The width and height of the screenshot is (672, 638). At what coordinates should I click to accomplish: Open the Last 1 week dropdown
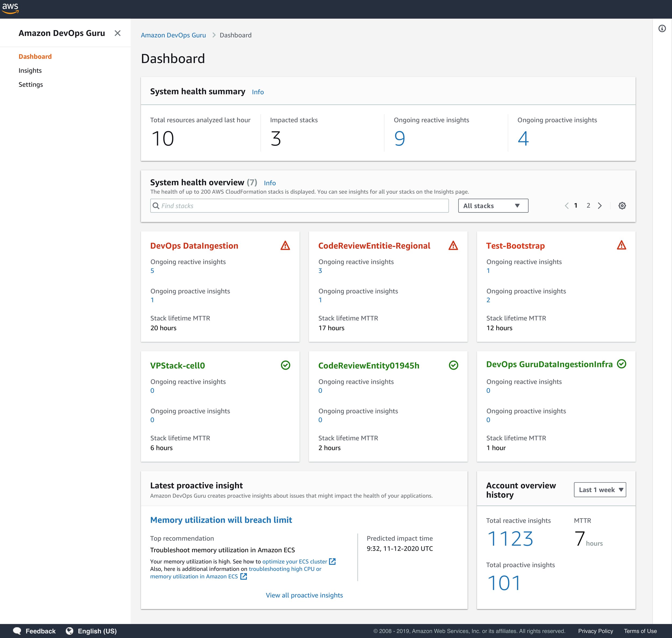[599, 490]
